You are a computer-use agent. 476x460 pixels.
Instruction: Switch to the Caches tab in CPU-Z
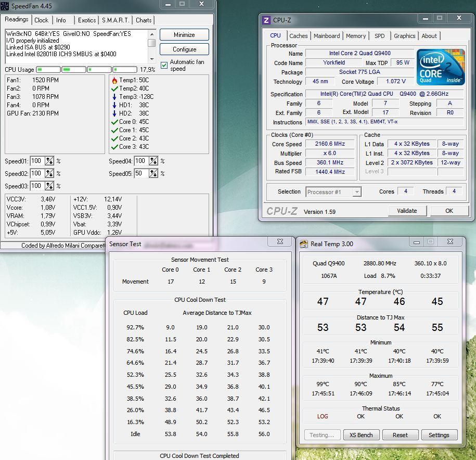click(299, 36)
